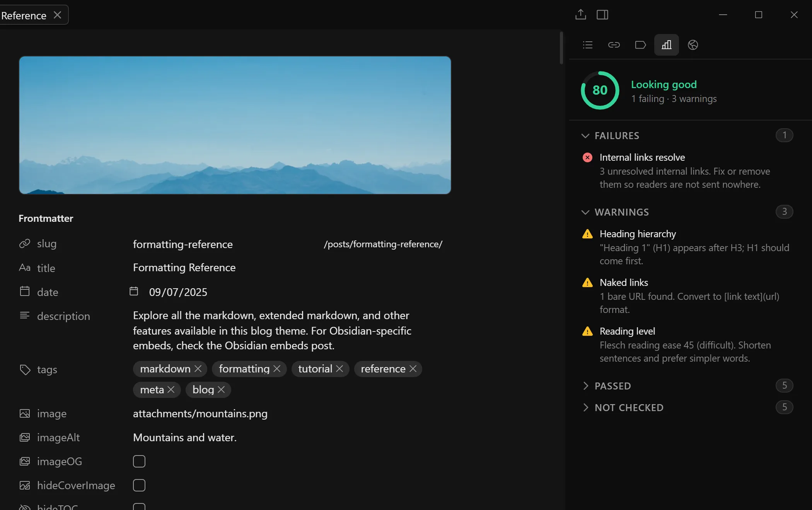Open the Heading hierarchy warning
Viewport: 812px width, 510px height.
click(x=687, y=247)
